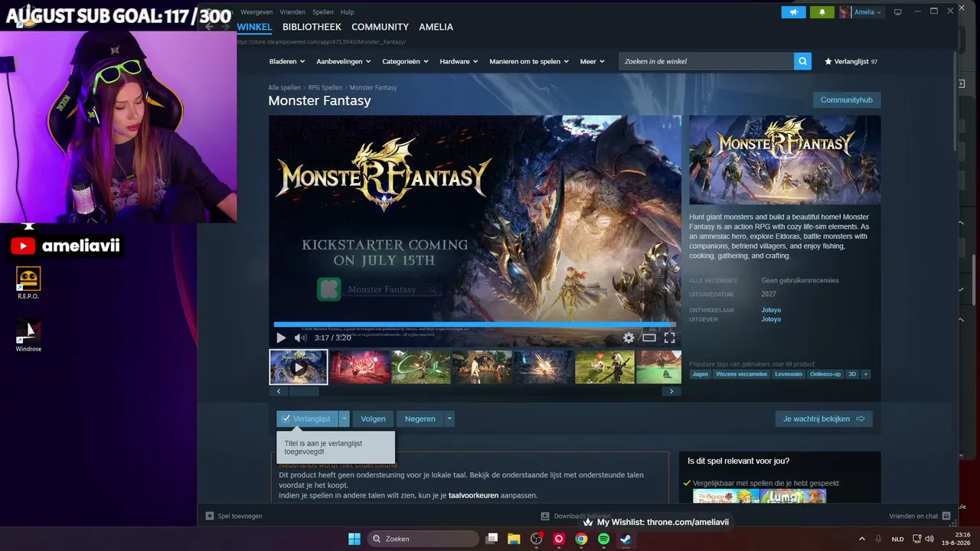
Task: Open Spotify from the taskbar
Action: click(603, 539)
